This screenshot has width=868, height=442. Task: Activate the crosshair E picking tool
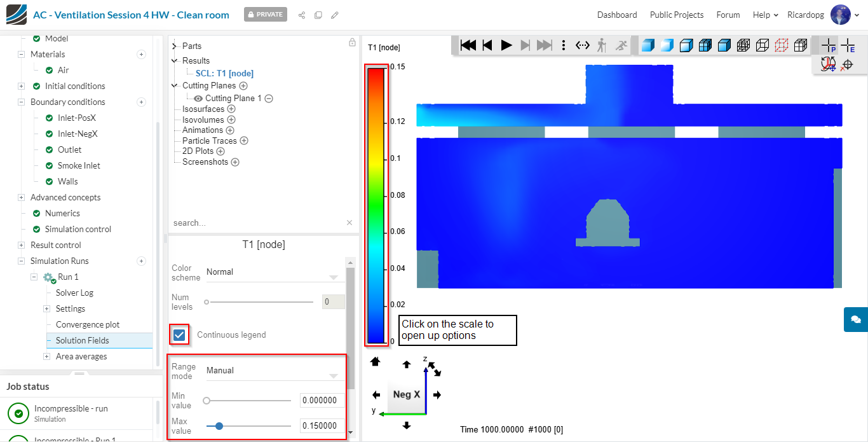click(x=848, y=45)
